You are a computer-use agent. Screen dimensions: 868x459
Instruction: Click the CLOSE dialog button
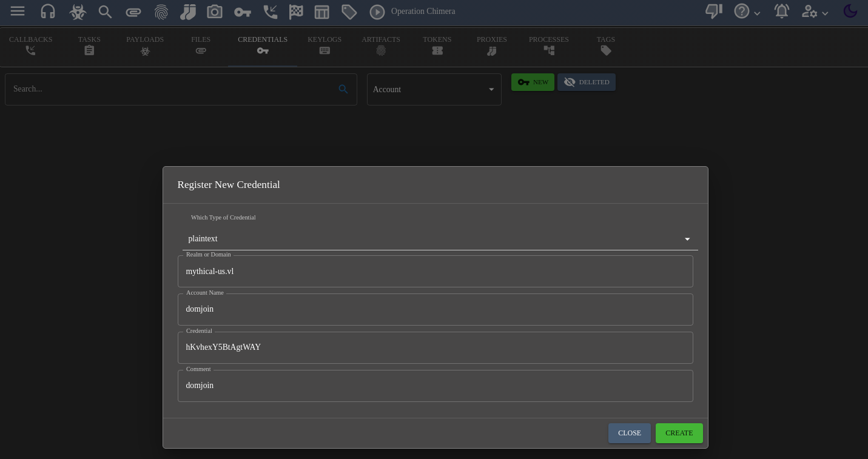630,433
